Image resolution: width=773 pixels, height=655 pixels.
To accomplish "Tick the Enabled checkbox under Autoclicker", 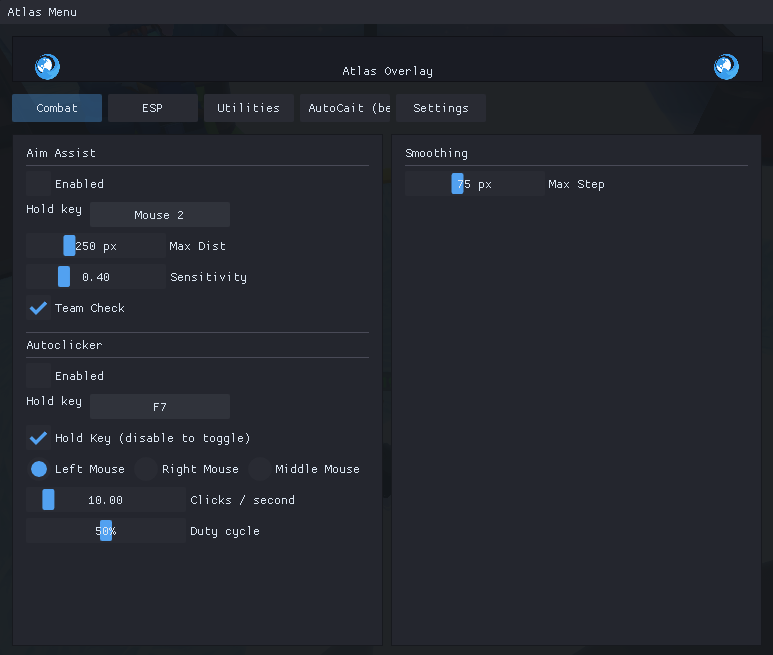I will tap(39, 376).
